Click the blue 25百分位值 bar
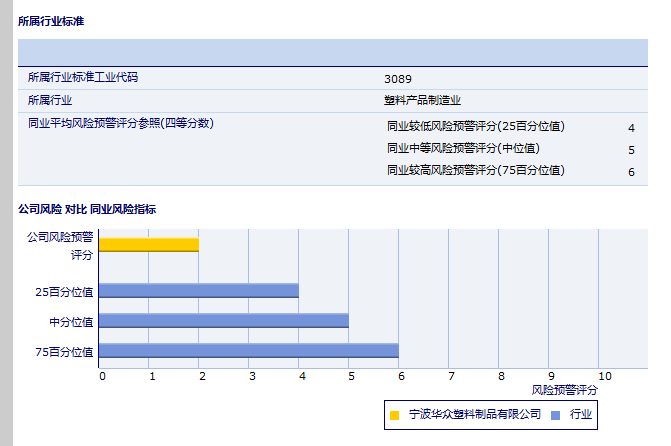 click(199, 290)
